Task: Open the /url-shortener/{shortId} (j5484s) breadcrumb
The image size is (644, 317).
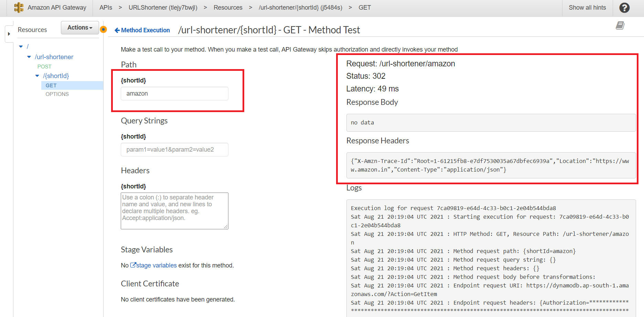Action: point(300,8)
